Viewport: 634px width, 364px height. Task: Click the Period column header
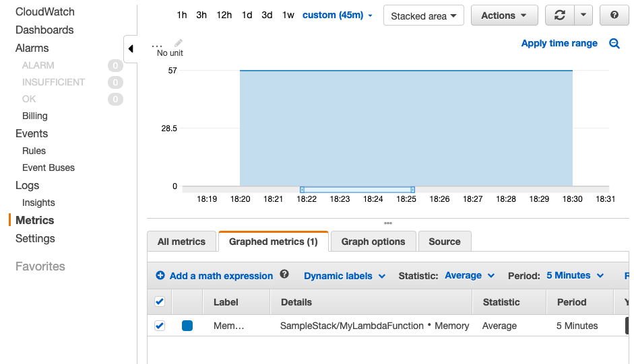pyautogui.click(x=572, y=302)
